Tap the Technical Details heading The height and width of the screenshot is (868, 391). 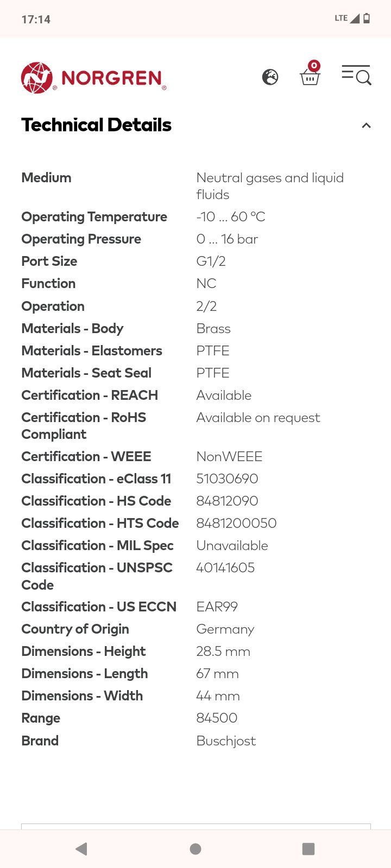(96, 125)
